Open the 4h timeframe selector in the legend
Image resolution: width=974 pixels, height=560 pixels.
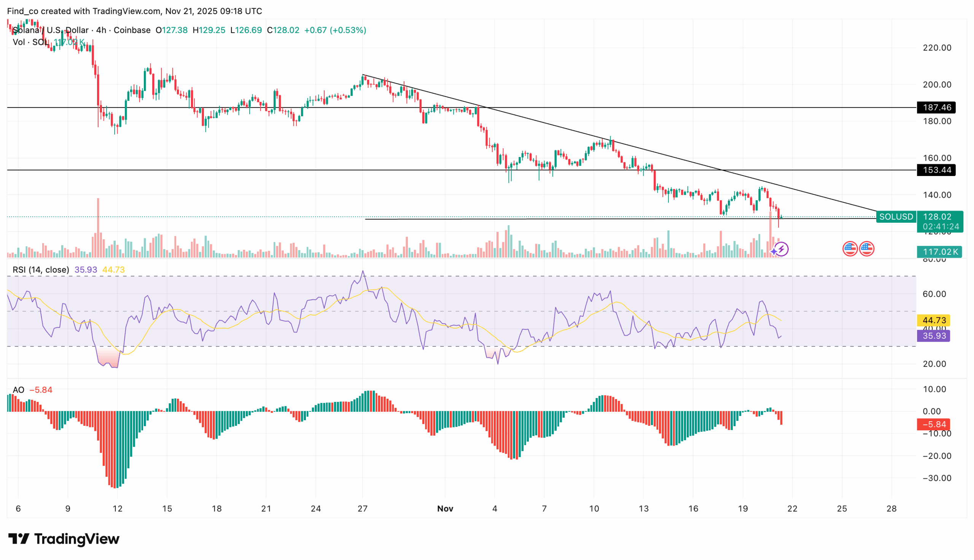tap(101, 30)
